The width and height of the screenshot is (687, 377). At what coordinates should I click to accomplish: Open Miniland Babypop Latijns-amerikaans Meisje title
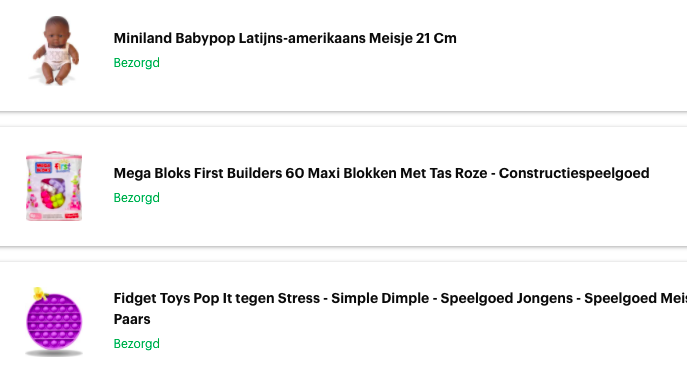285,38
